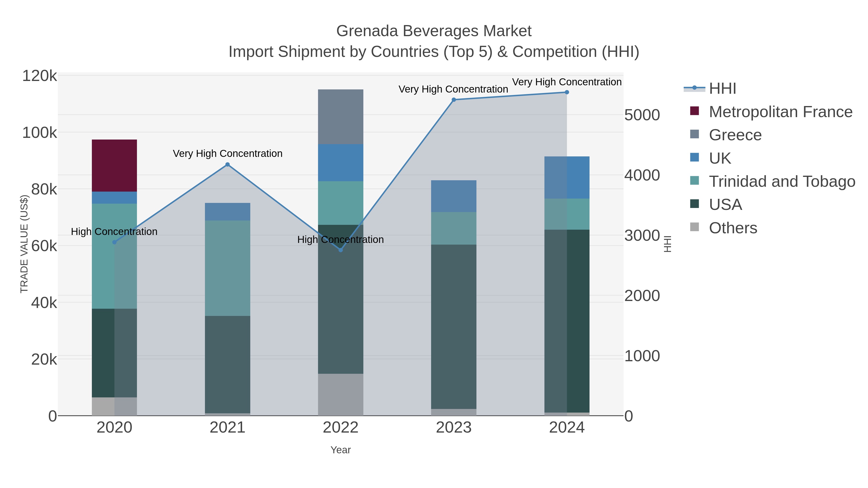Screen dimensions: 868x488
Task: Click High Concentration annotation at 2022
Action: click(x=341, y=240)
